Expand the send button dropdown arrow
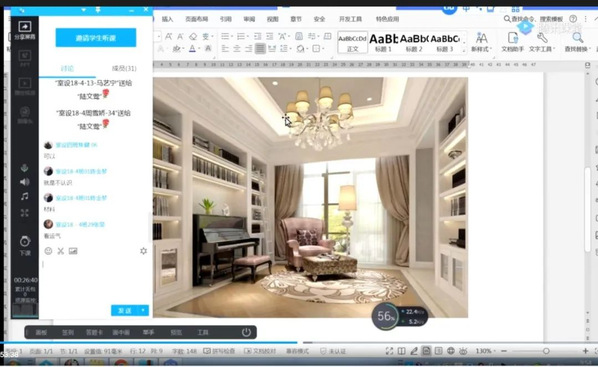This screenshot has height=367, width=598. click(x=143, y=310)
